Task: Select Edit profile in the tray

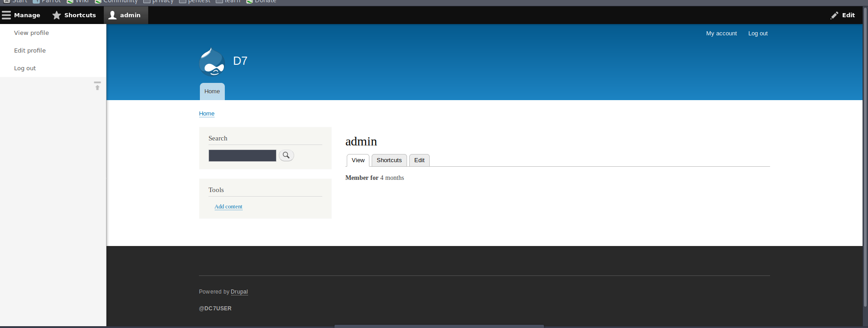Action: pos(30,50)
